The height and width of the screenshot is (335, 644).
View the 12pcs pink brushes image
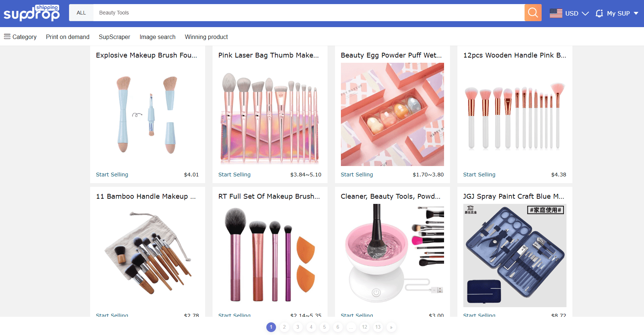coord(515,114)
